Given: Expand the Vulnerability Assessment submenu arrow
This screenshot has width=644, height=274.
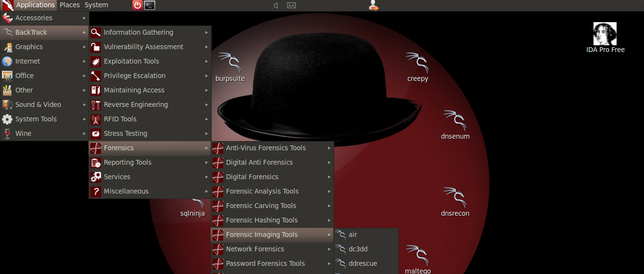Looking at the screenshot, I should coord(206,47).
